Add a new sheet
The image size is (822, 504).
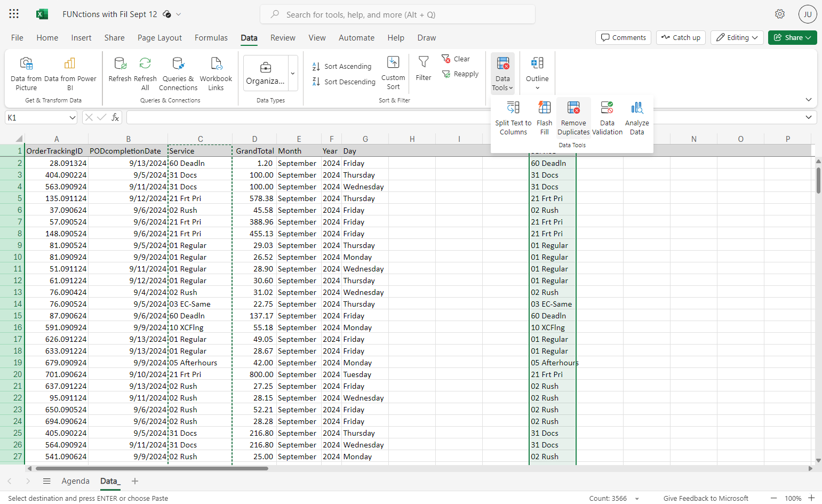pyautogui.click(x=135, y=481)
